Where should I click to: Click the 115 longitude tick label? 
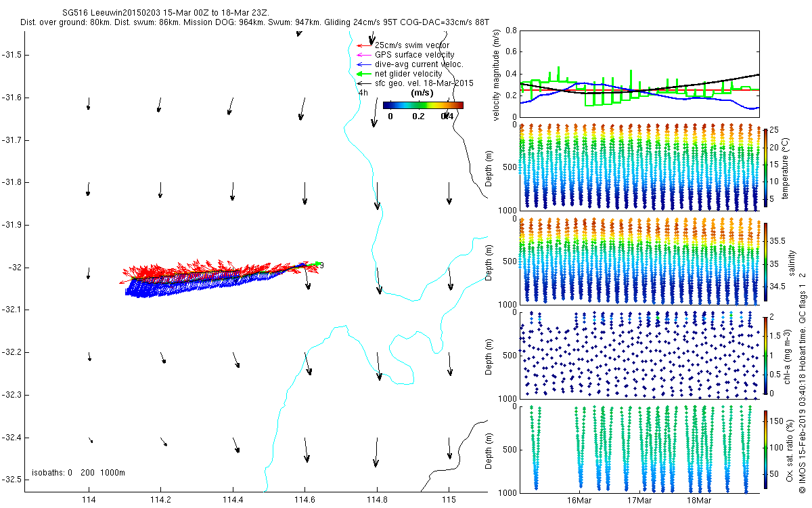pyautogui.click(x=449, y=499)
